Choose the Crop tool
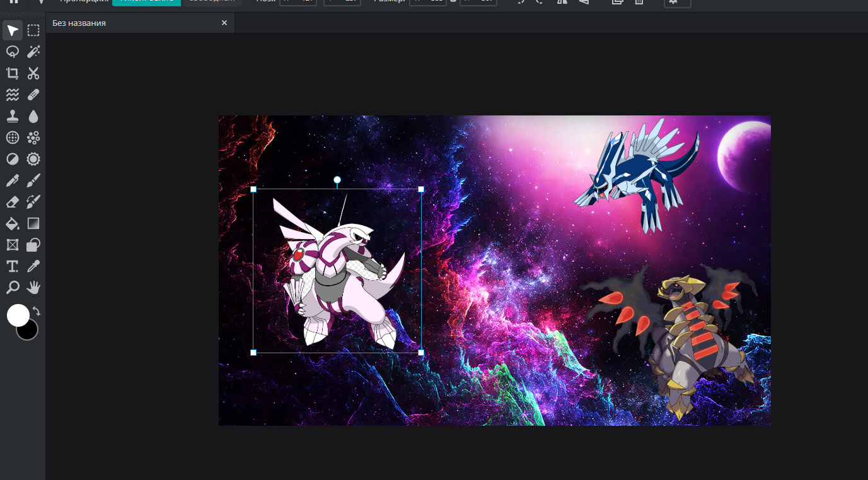The height and width of the screenshot is (480, 868). pos(13,73)
